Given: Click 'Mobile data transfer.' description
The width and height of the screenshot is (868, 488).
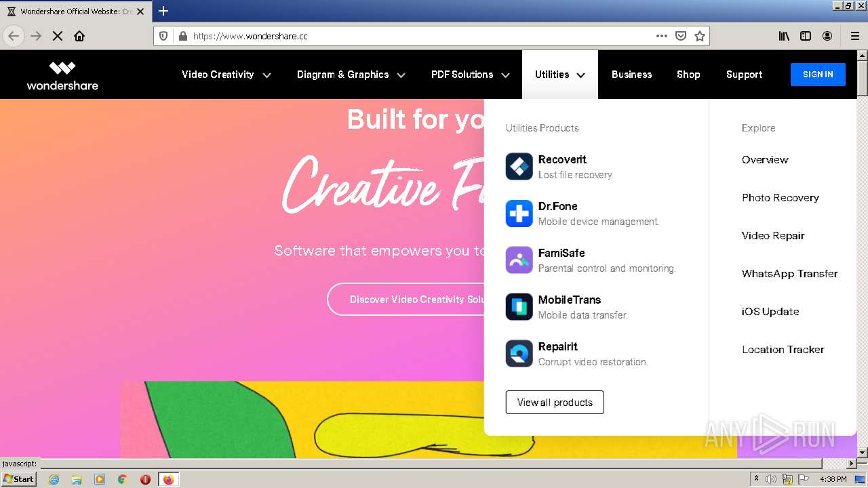Looking at the screenshot, I should [583, 315].
